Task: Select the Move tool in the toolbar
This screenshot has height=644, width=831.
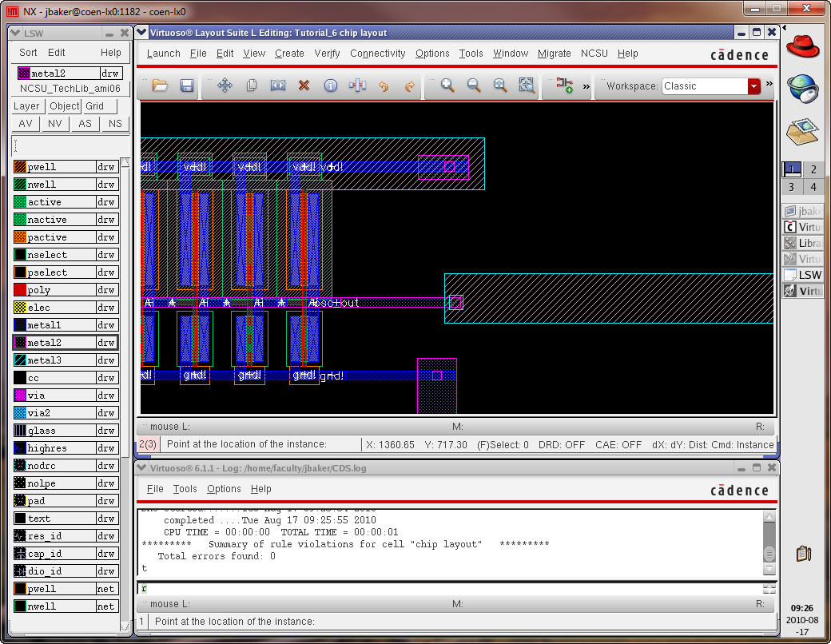Action: pyautogui.click(x=225, y=86)
